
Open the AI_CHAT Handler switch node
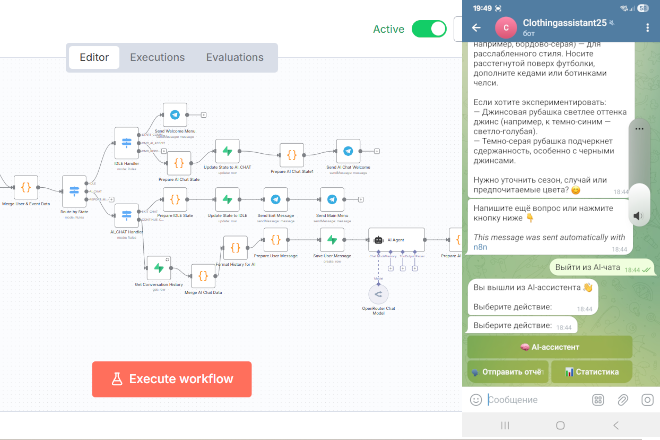coord(126,216)
